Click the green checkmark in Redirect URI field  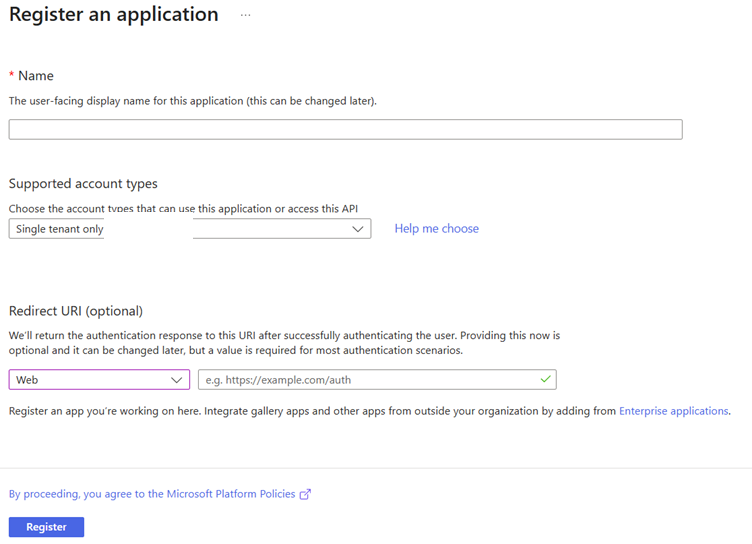(545, 380)
